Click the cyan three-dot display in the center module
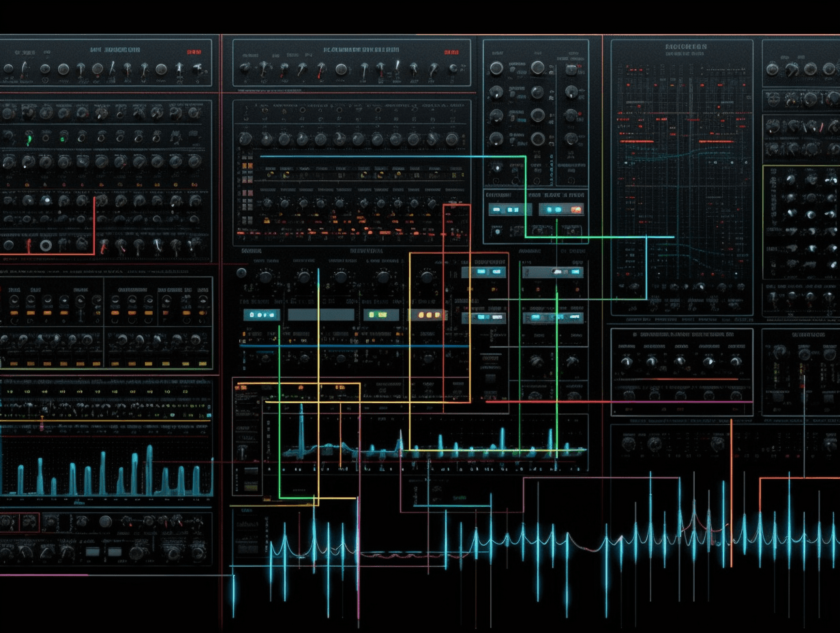Image resolution: width=840 pixels, height=633 pixels. tap(261, 315)
